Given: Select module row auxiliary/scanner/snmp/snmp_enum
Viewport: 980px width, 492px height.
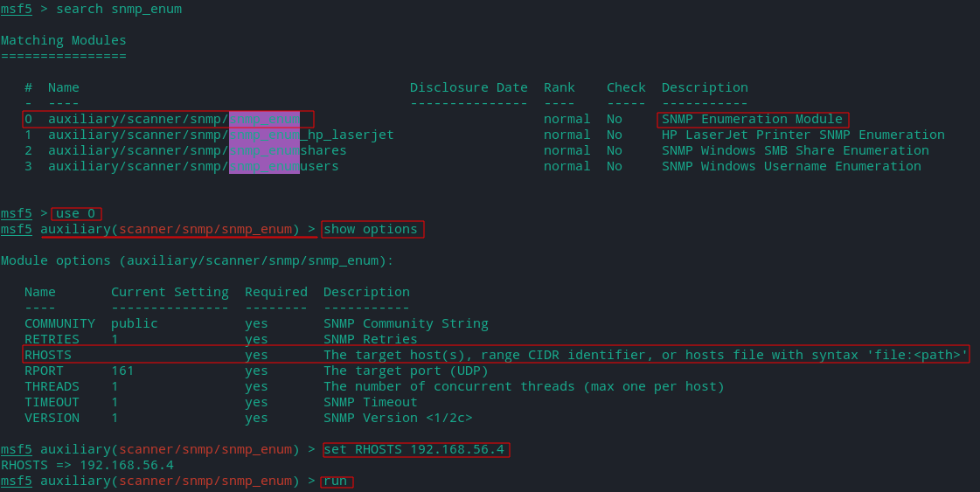Looking at the screenshot, I should 169,120.
